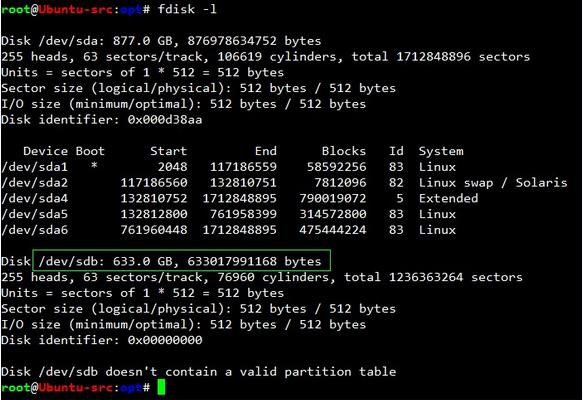583x400 pixels.
Task: Click Id value 5 for sda4
Action: (x=400, y=198)
